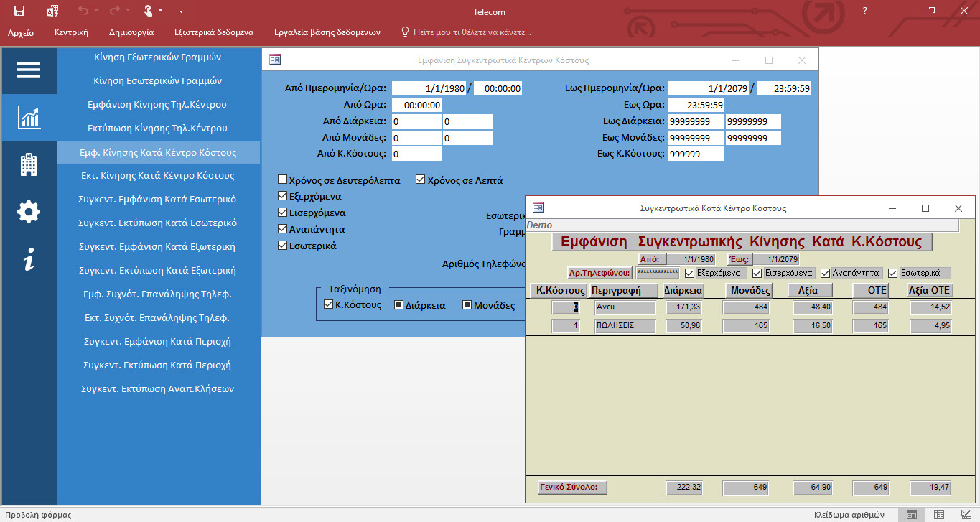Click the building icon in sidebar
980x522 pixels.
pyautogui.click(x=29, y=164)
